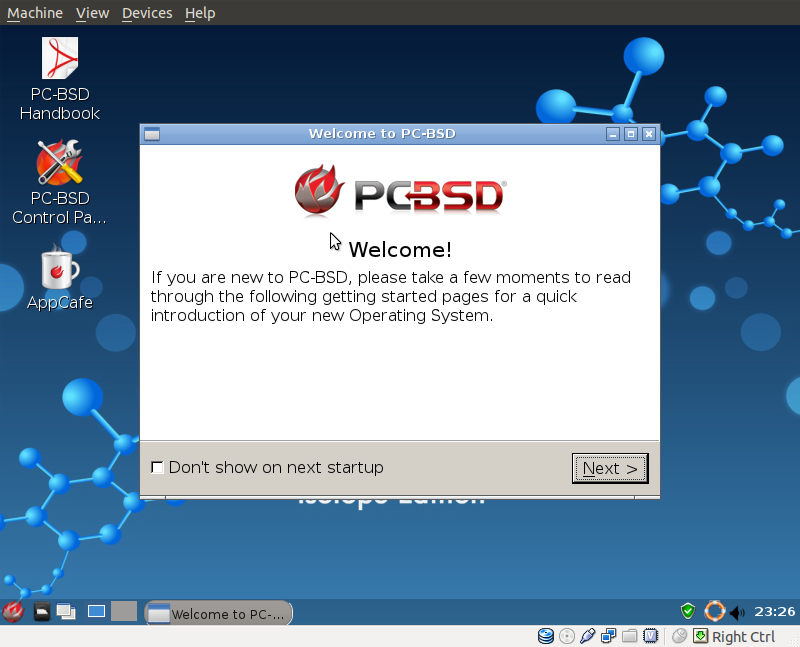This screenshot has width=800, height=647.
Task: Click the VirtualBox USB devices icon
Action: pyautogui.click(x=587, y=636)
